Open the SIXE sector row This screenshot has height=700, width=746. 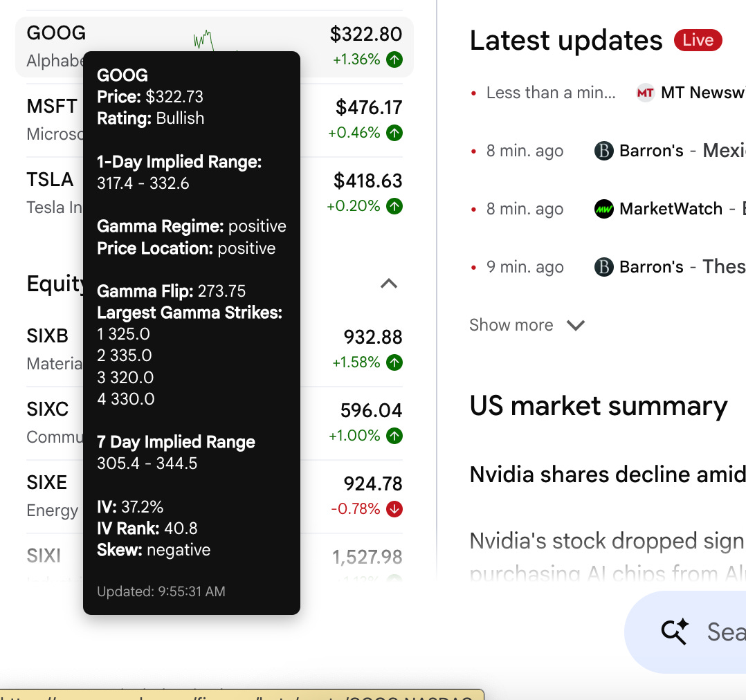click(214, 497)
